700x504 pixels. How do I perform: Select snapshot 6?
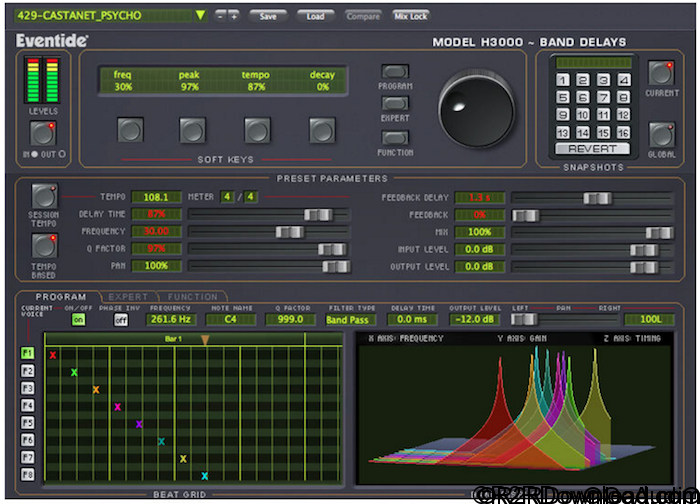[583, 97]
